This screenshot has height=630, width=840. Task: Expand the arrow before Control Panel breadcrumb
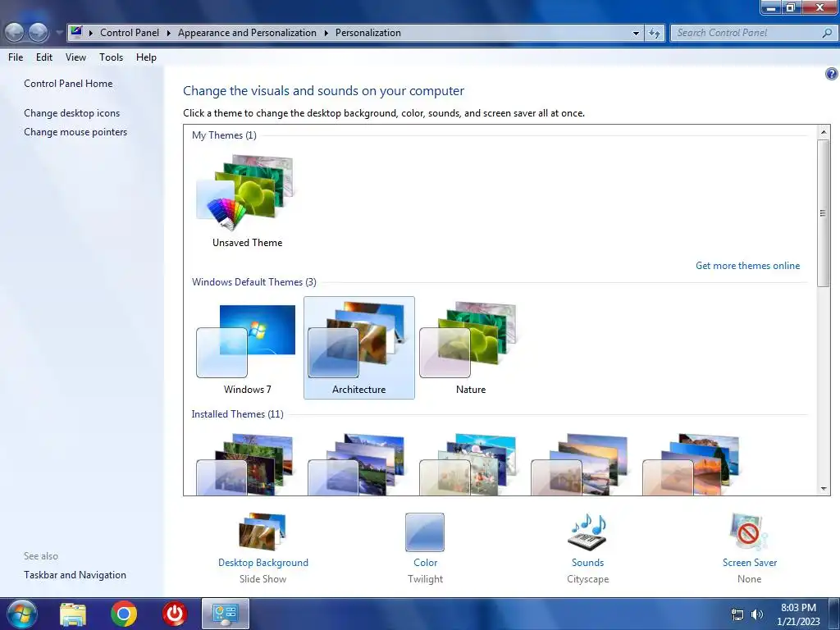click(90, 33)
